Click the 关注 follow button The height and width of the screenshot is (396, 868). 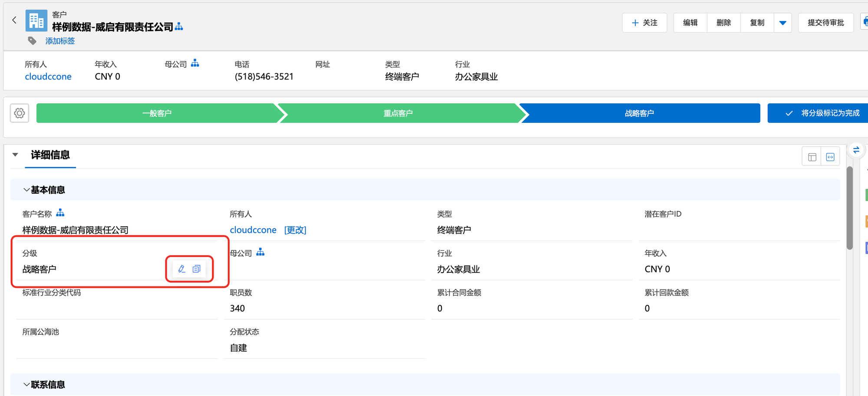644,23
